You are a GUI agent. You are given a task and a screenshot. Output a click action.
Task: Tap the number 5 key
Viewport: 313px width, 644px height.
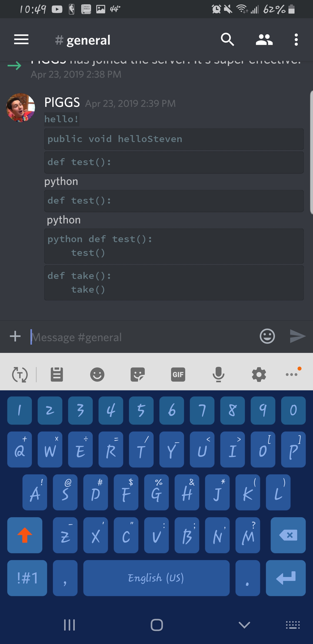pos(141,410)
